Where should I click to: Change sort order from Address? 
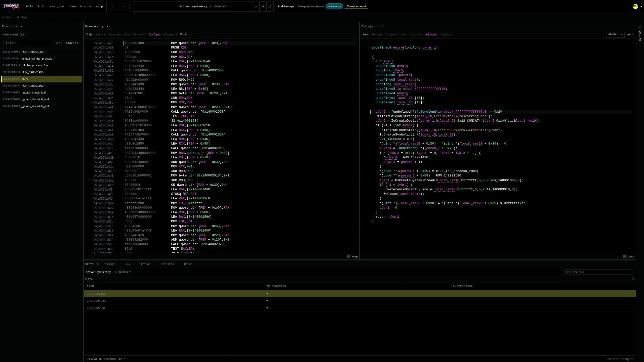pos(72,43)
